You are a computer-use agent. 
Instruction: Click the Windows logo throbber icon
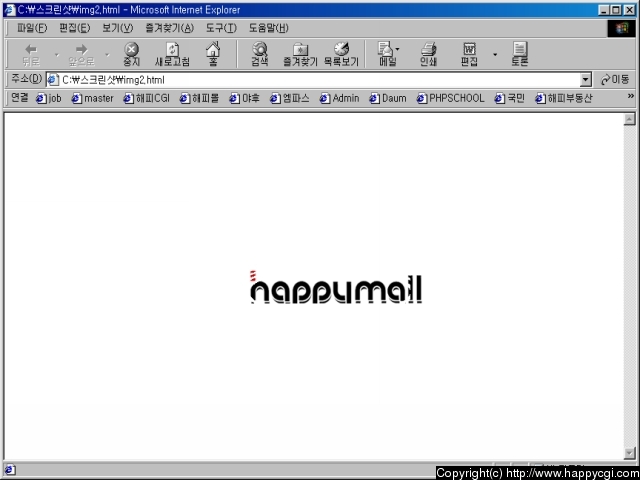(x=621, y=28)
